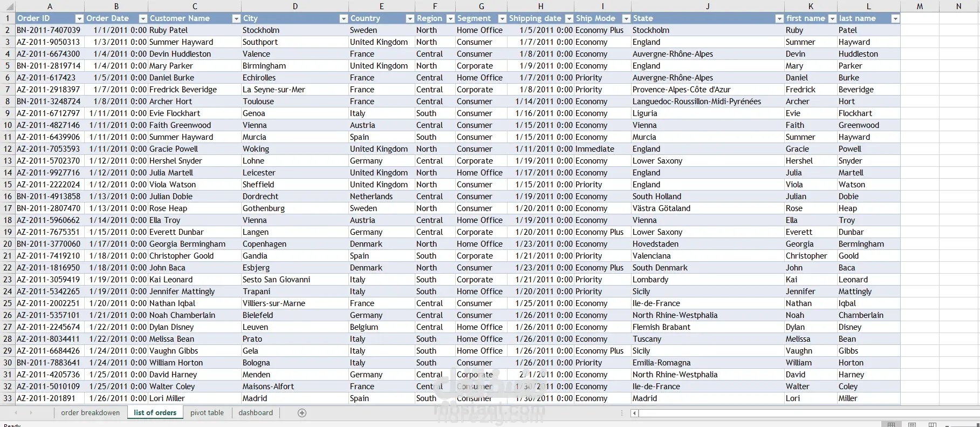
Task: Click the horizontal scrollbar left arrow
Action: pyautogui.click(x=635, y=413)
